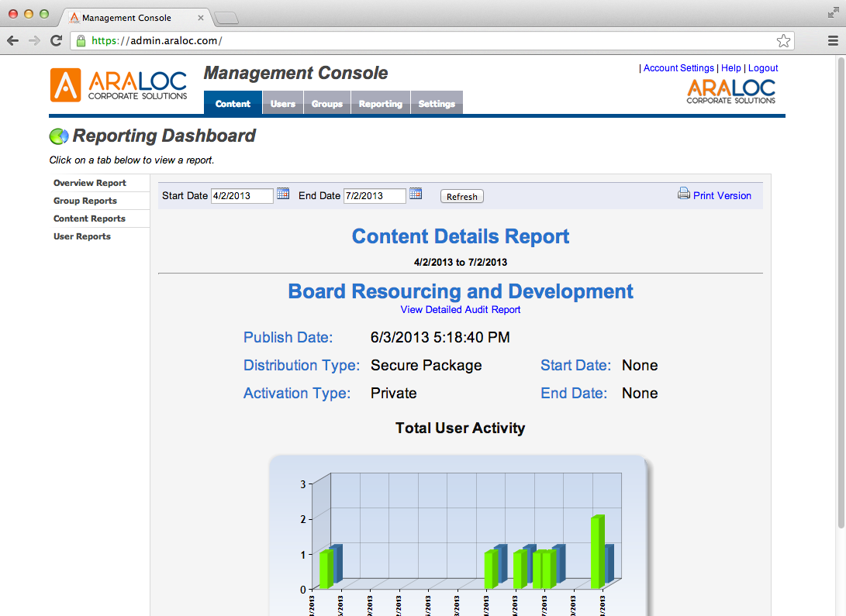The width and height of the screenshot is (846, 616).
Task: Switch to the Users tab
Action: pyautogui.click(x=282, y=102)
